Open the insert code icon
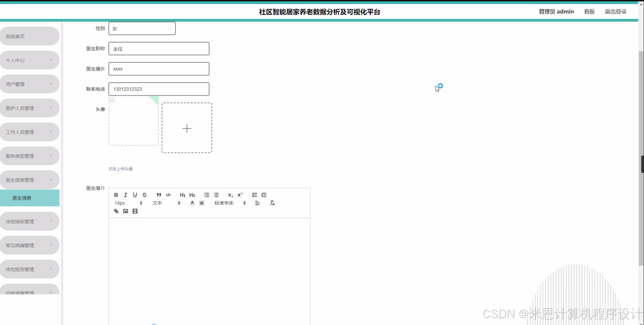Viewport: 644px width, 325px height. pos(168,195)
